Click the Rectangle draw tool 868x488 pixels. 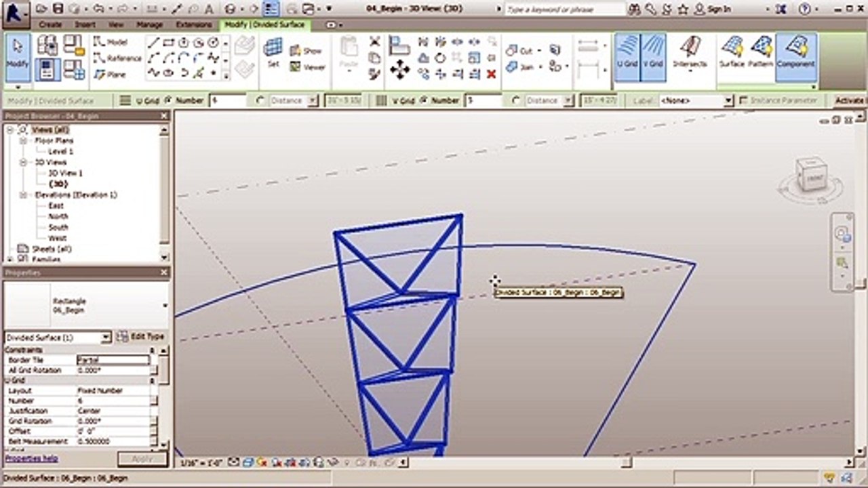169,42
